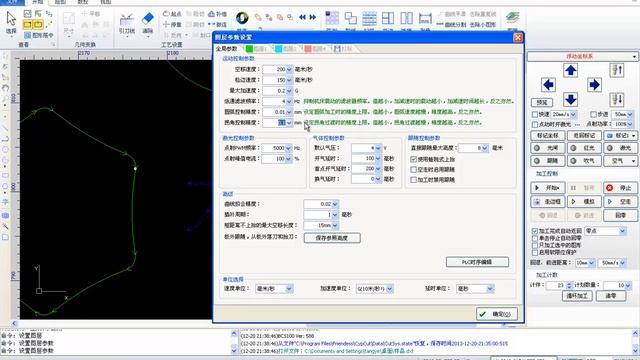Jog up with the blue up arrow
This screenshot has height=360, width=640.
570,70
